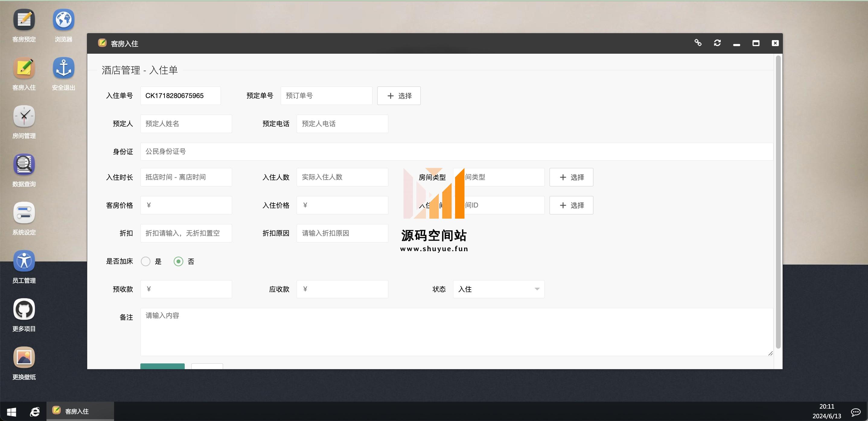Click 选择 button next to 预定单号
Image resolution: width=868 pixels, height=421 pixels.
399,96
